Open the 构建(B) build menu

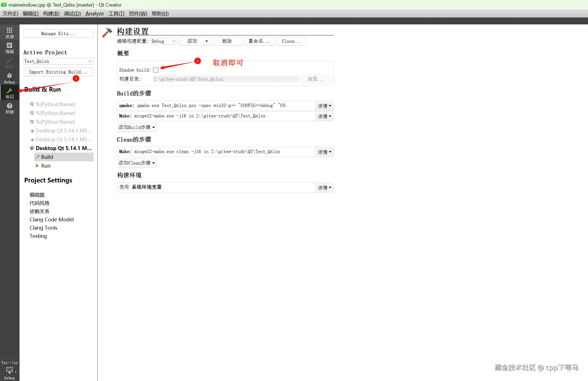(x=51, y=13)
